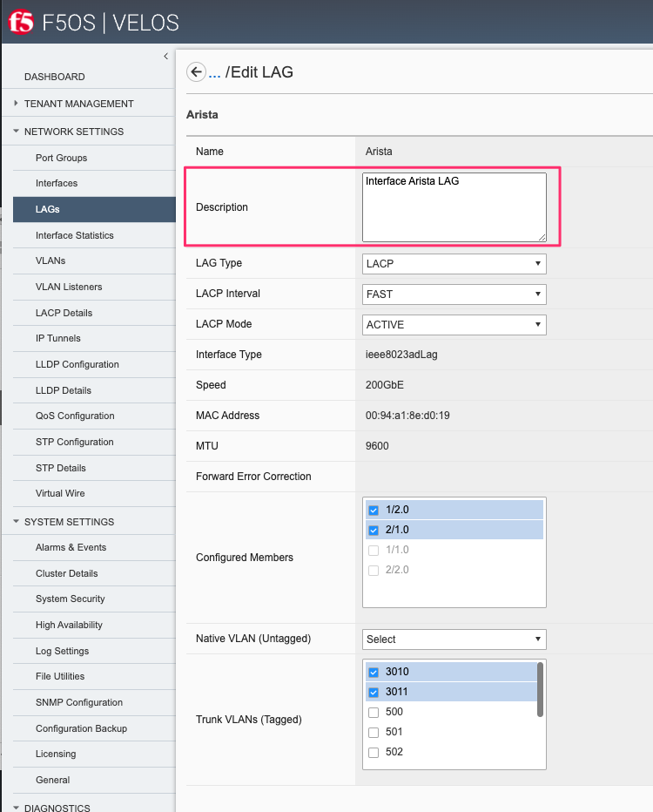Open IP Tunnels

point(58,338)
